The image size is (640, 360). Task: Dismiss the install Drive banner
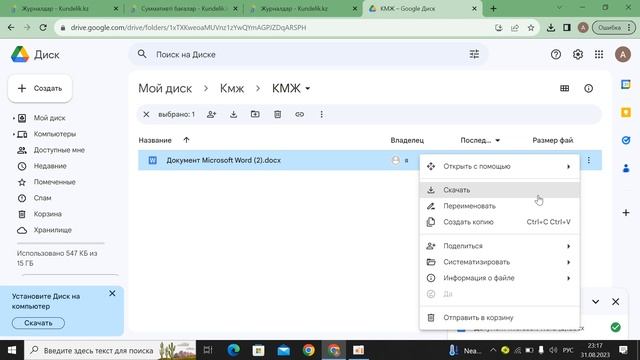[112, 293]
